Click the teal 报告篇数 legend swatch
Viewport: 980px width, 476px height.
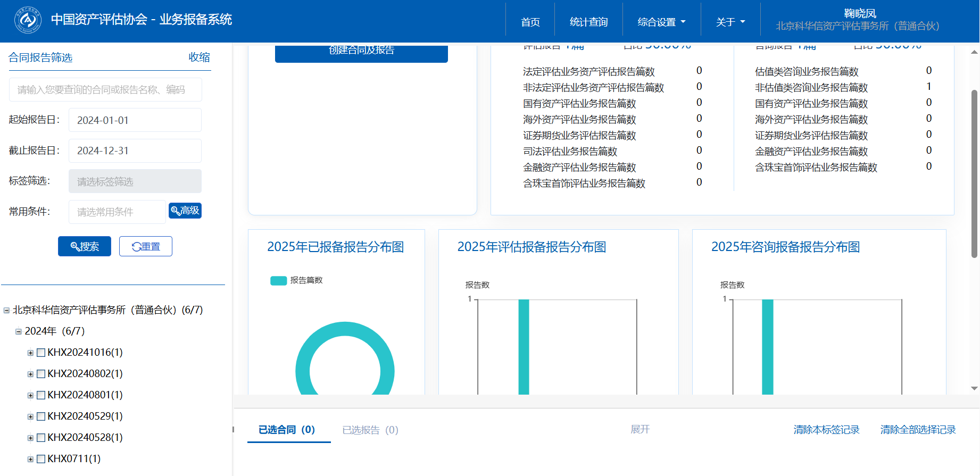coord(278,281)
